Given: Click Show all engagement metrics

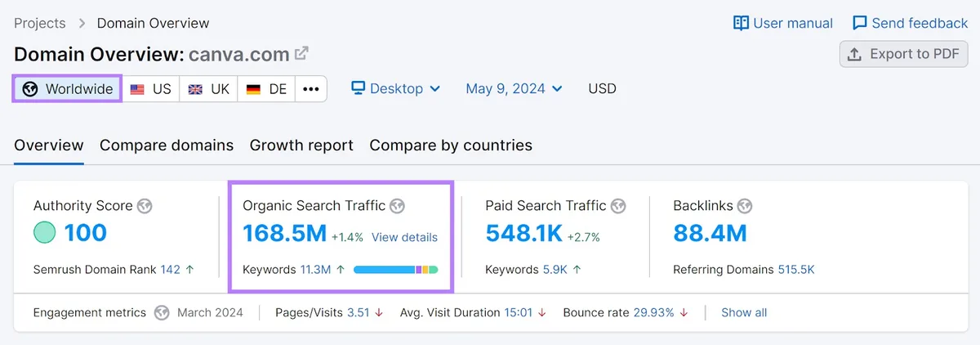Looking at the screenshot, I should [744, 312].
